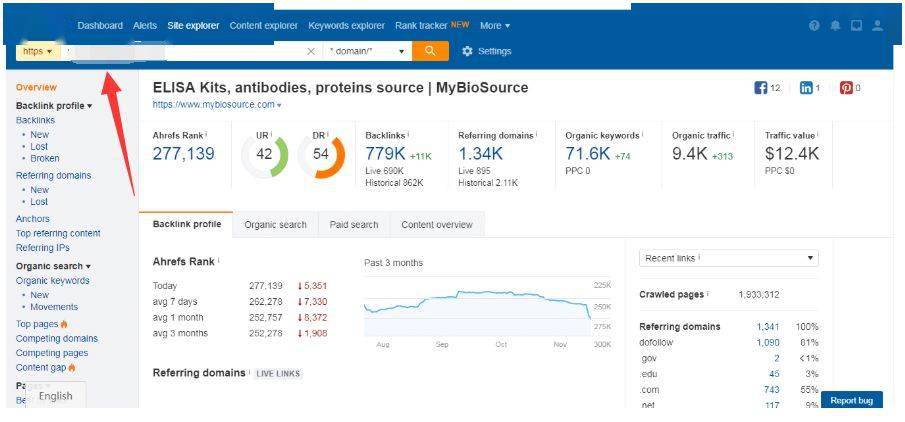The width and height of the screenshot is (905, 422).
Task: Open Referring domains in sidebar
Action: click(53, 175)
